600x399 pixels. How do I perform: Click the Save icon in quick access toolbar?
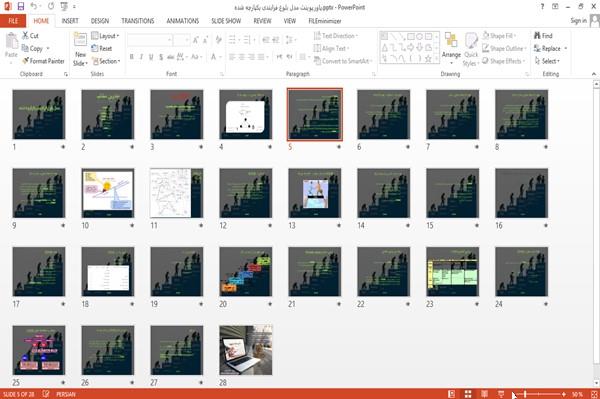click(21, 7)
